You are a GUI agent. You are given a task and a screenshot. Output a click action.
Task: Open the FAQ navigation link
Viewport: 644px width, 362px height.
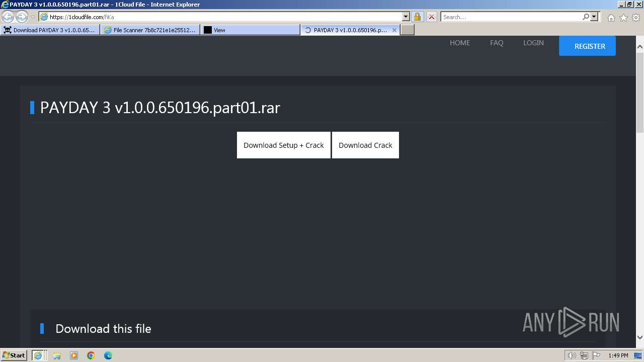(497, 43)
